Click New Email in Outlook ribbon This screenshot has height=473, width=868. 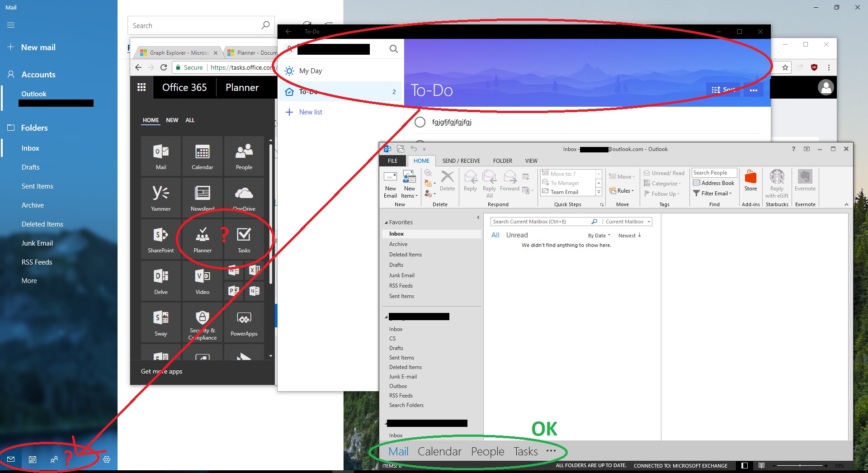point(390,184)
